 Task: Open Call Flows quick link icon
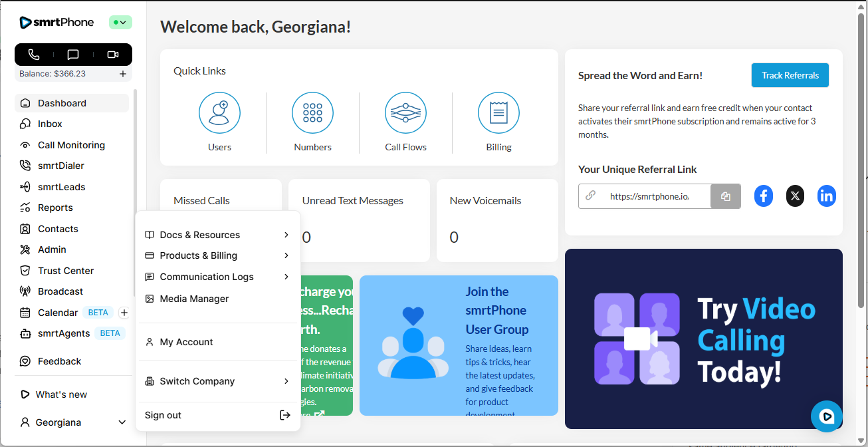pyautogui.click(x=405, y=113)
